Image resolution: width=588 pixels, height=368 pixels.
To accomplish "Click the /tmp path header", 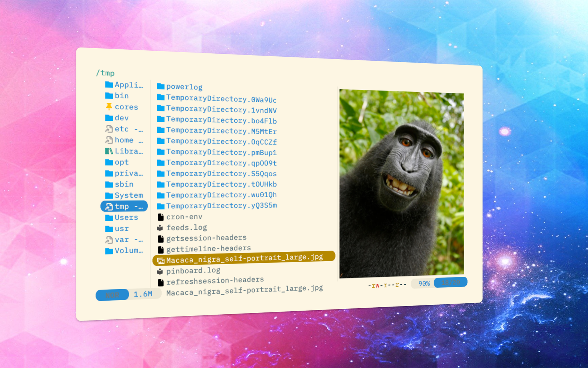I will point(105,73).
